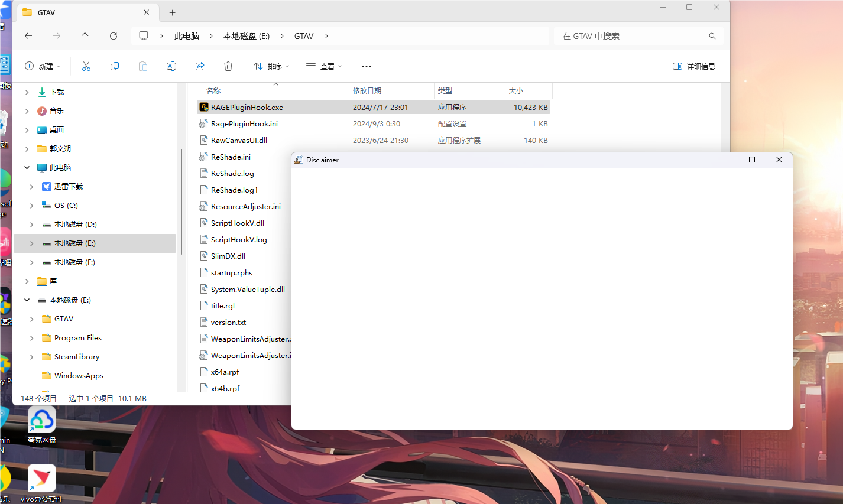Click the Delete trash icon in toolbar
This screenshot has height=504, width=843.
point(228,66)
